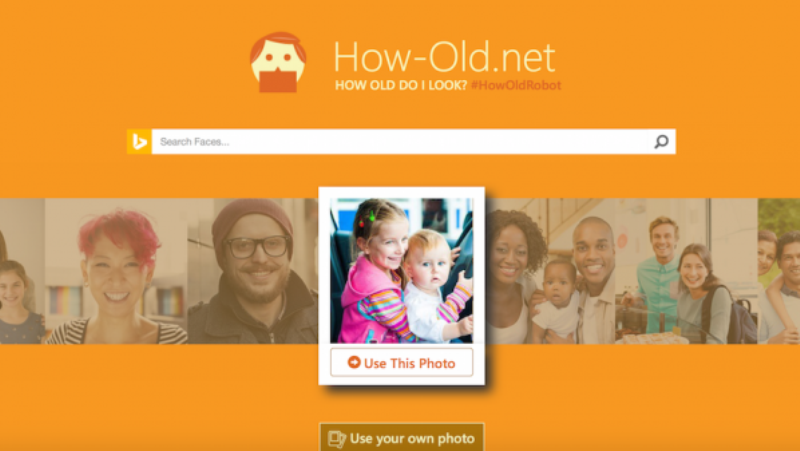This screenshot has width=800, height=451.
Task: Click the bearded robot face logo
Action: point(278,62)
